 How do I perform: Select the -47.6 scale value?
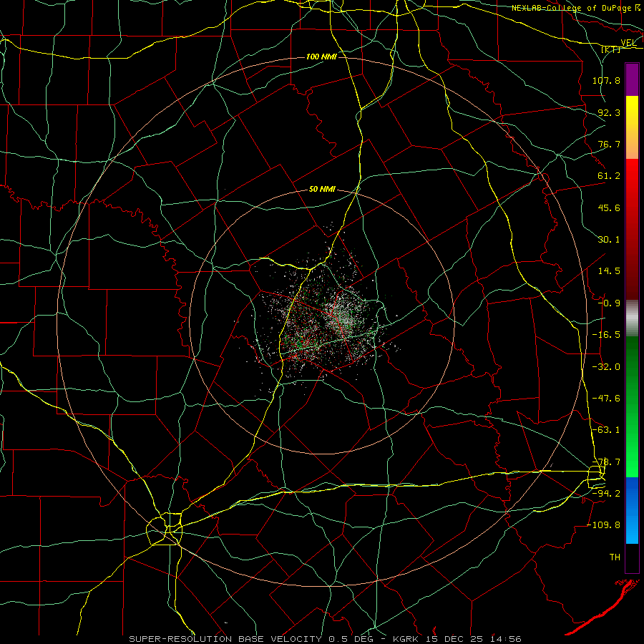pos(606,399)
